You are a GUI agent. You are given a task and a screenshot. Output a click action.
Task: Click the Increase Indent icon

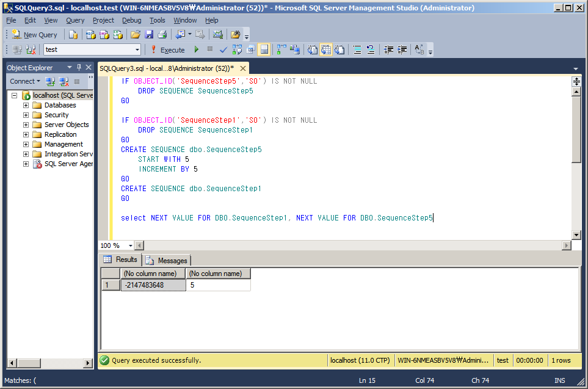click(x=402, y=49)
